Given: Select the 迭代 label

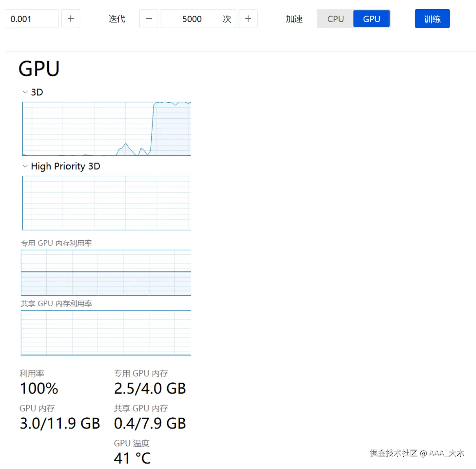Looking at the screenshot, I should (x=116, y=19).
